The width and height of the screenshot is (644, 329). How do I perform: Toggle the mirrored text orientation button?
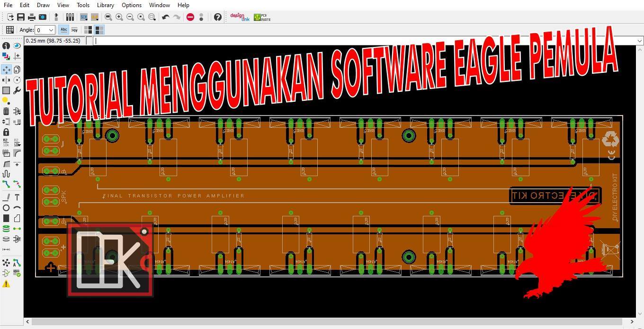tap(74, 30)
